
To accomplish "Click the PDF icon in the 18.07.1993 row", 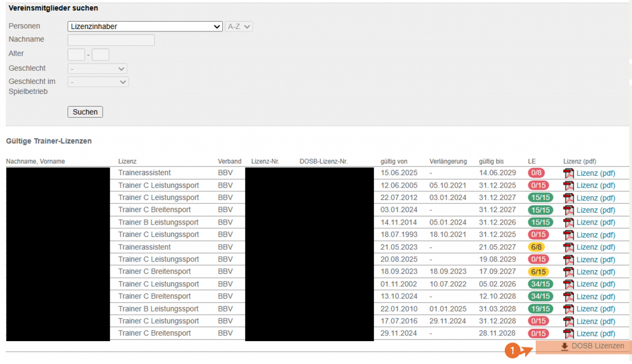I will click(568, 235).
